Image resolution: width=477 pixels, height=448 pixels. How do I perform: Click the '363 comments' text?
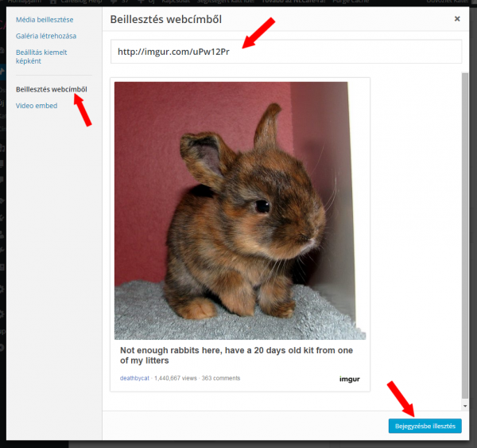[x=221, y=378]
